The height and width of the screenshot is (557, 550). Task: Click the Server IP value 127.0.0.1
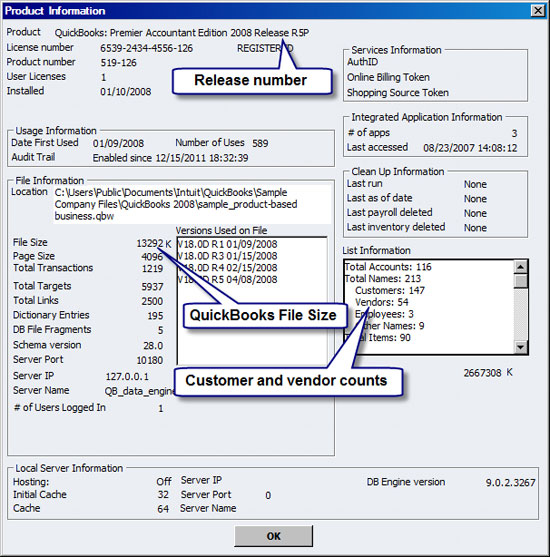click(127, 376)
